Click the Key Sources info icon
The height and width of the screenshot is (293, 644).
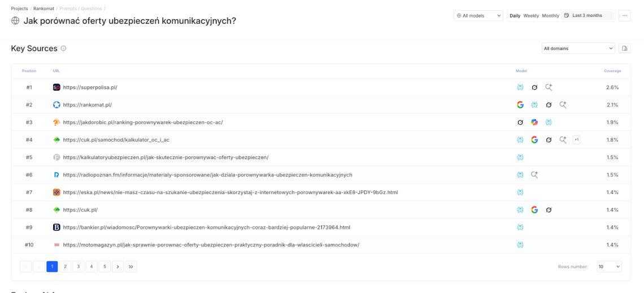point(63,49)
